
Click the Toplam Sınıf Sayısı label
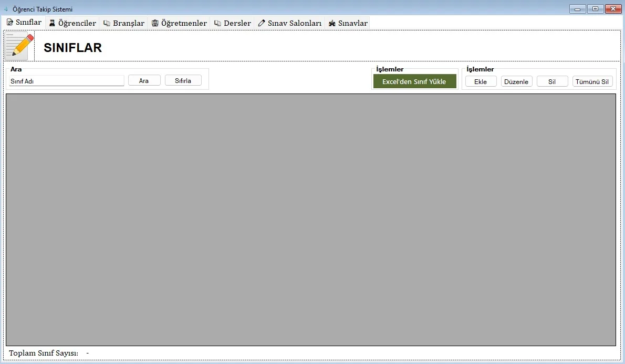[x=44, y=353]
